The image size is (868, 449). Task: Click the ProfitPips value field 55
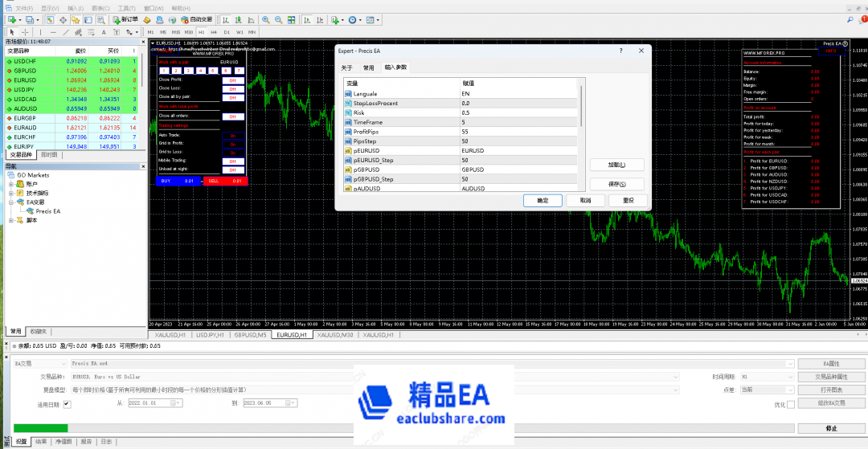pyautogui.click(x=518, y=131)
